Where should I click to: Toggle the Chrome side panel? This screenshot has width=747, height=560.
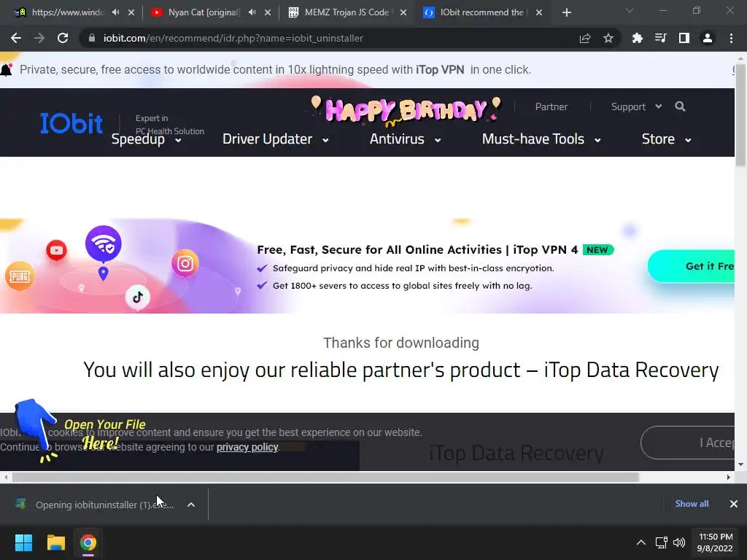pyautogui.click(x=684, y=38)
